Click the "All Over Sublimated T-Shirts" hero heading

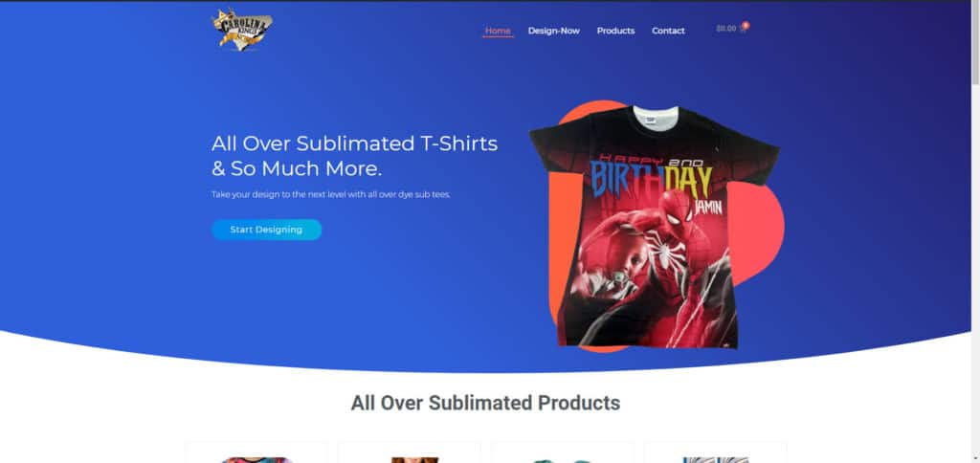(354, 143)
